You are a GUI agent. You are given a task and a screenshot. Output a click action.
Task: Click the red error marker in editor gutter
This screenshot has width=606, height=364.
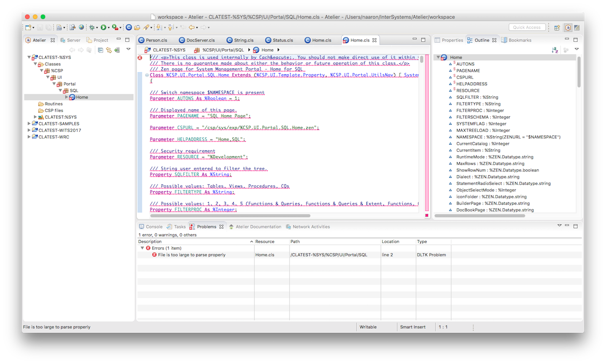click(140, 58)
